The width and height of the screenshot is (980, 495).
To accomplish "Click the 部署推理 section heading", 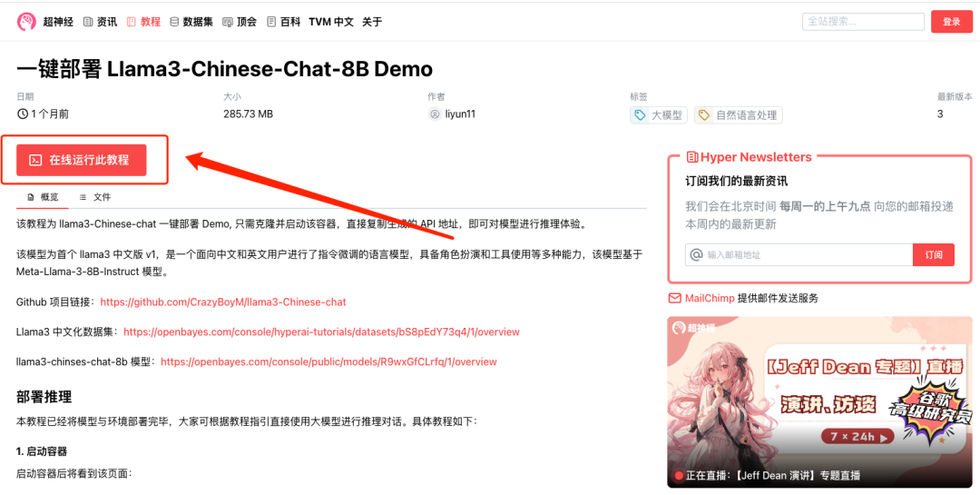I will (44, 397).
